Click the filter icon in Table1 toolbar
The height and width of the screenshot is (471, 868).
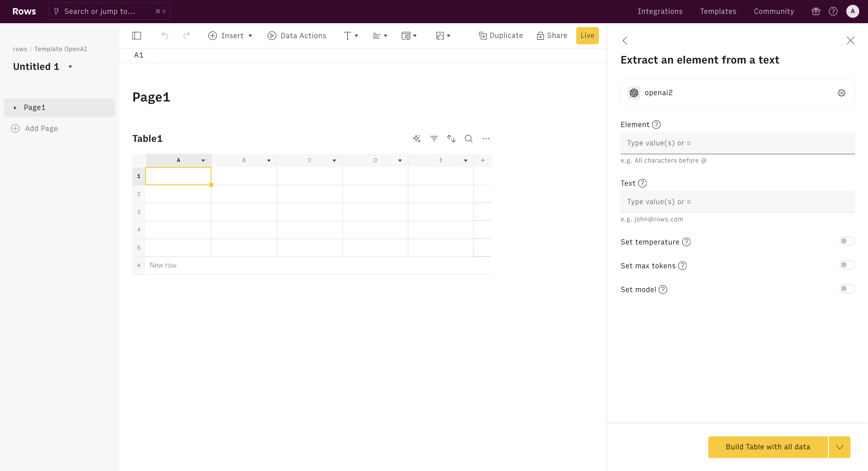(x=434, y=139)
